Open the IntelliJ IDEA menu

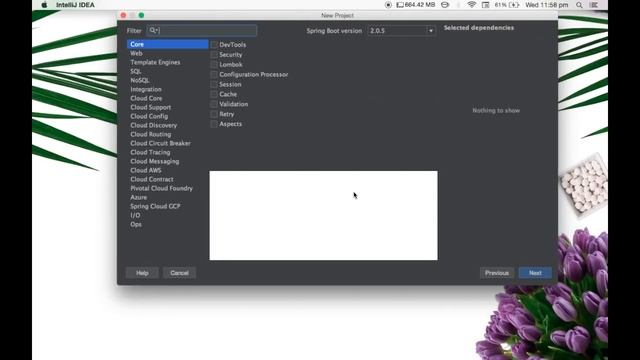pos(76,5)
